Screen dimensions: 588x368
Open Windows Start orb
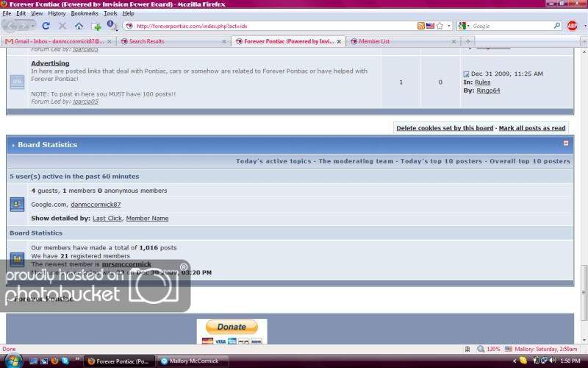pos(12,361)
